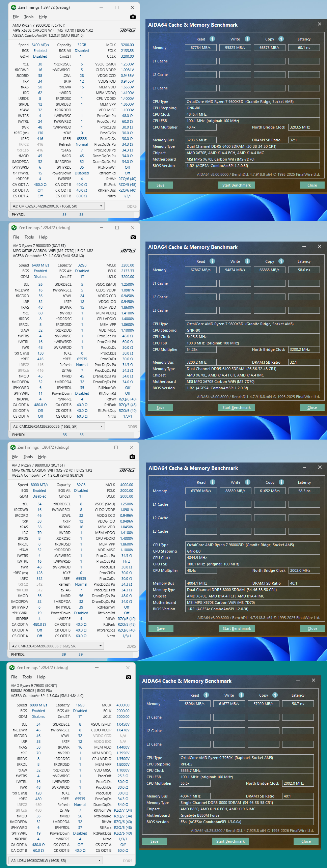Click Save in AIDA64 with 58.6 ns latency
Viewport: 327px width, 868px height.
point(160,408)
